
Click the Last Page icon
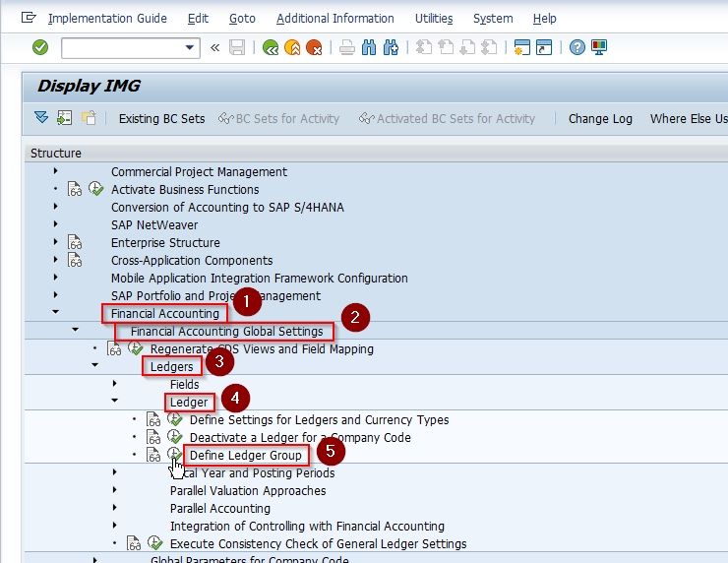coord(489,47)
